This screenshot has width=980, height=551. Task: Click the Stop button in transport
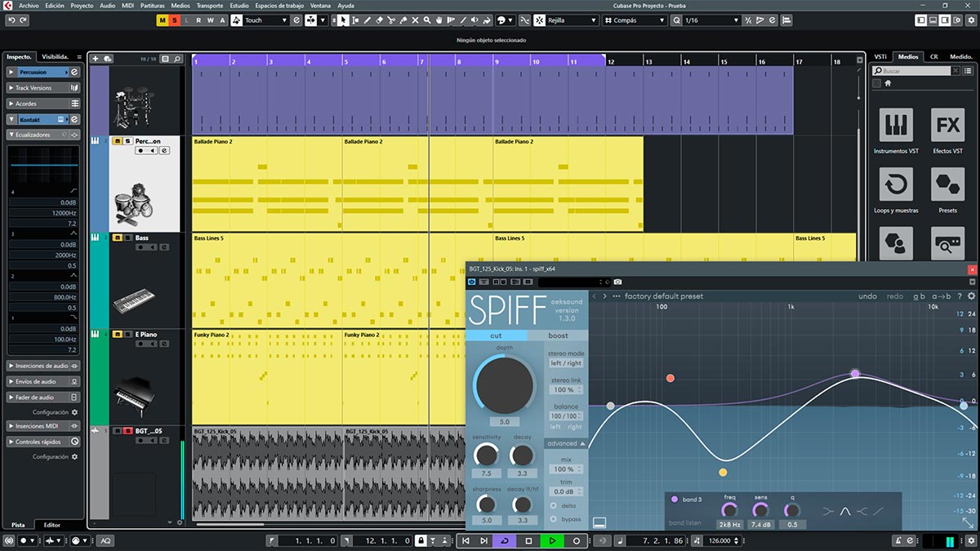pos(528,540)
